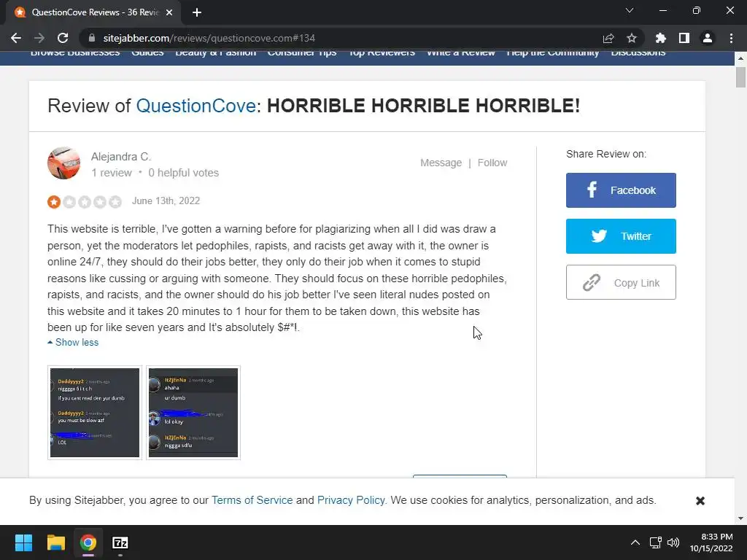This screenshot has height=560, width=747.
Task: Open the Windows Start menu
Action: 23,542
